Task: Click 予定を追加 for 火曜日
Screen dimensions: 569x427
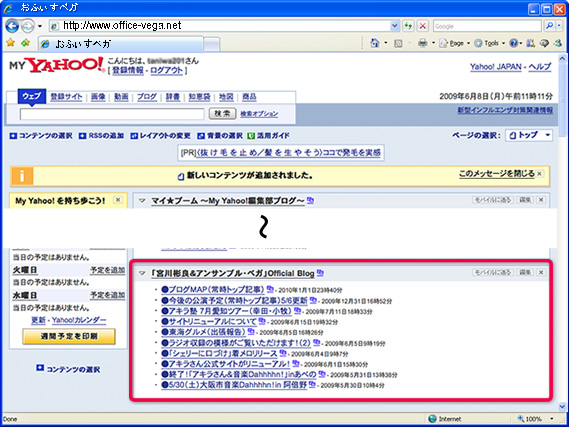Action: tap(108, 270)
